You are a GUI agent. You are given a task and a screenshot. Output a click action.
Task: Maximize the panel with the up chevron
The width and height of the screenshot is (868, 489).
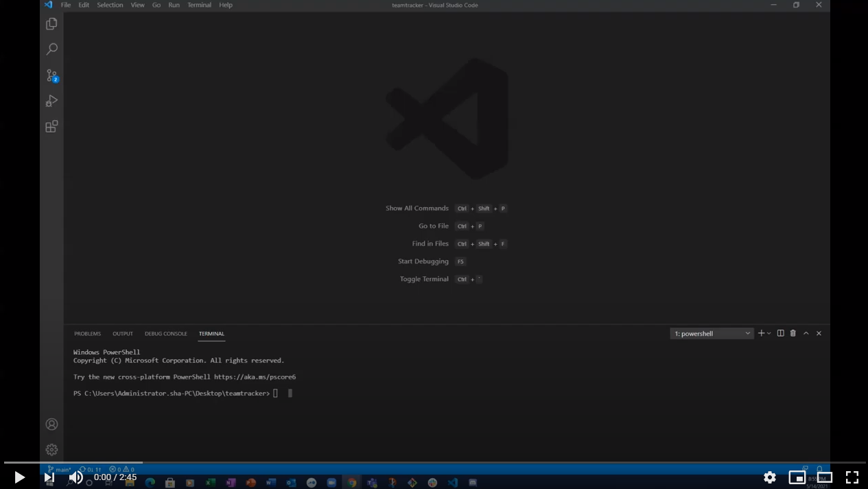tap(806, 333)
